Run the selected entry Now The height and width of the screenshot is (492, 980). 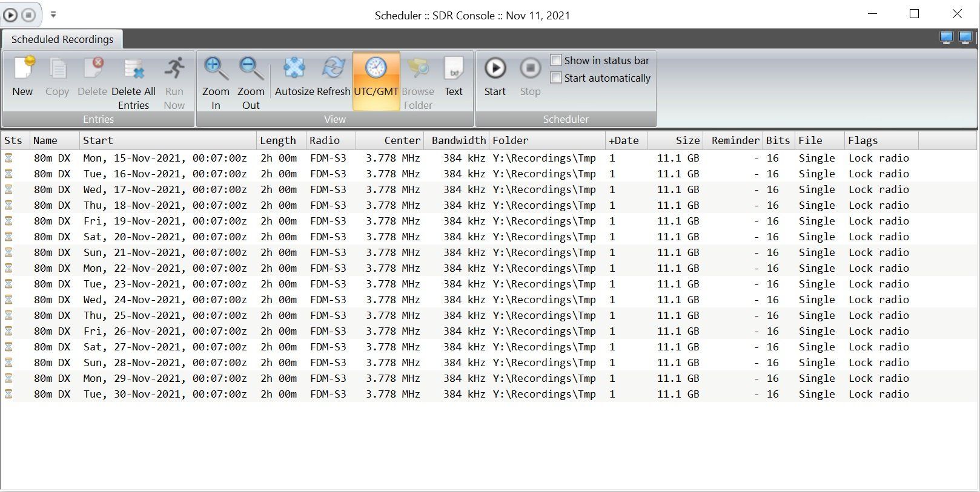(x=174, y=83)
